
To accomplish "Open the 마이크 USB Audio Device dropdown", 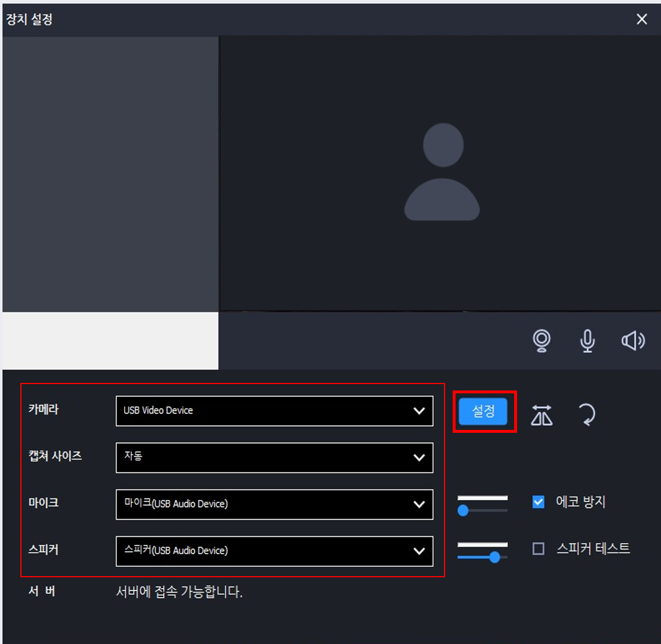I will 274,505.
